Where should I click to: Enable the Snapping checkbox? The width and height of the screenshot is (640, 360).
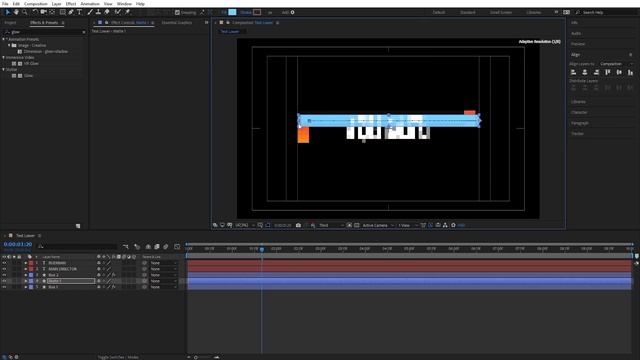pos(177,13)
